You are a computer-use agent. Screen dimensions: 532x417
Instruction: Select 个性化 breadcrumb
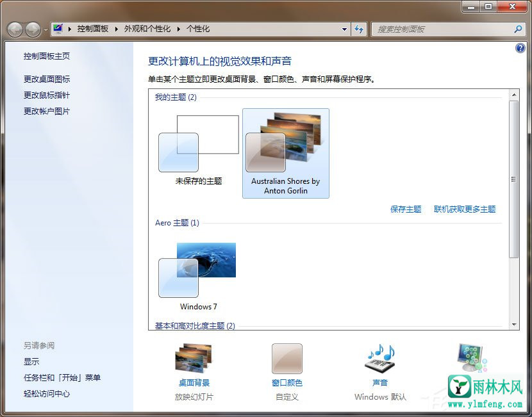tap(198, 29)
